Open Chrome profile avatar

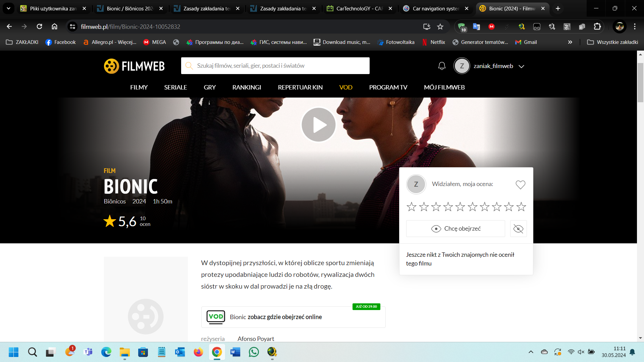point(620,26)
